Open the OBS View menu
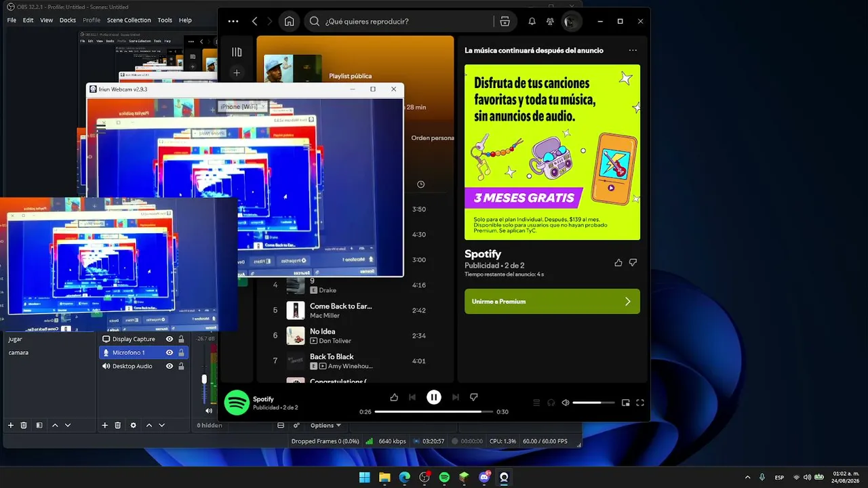The height and width of the screenshot is (488, 868). [46, 20]
